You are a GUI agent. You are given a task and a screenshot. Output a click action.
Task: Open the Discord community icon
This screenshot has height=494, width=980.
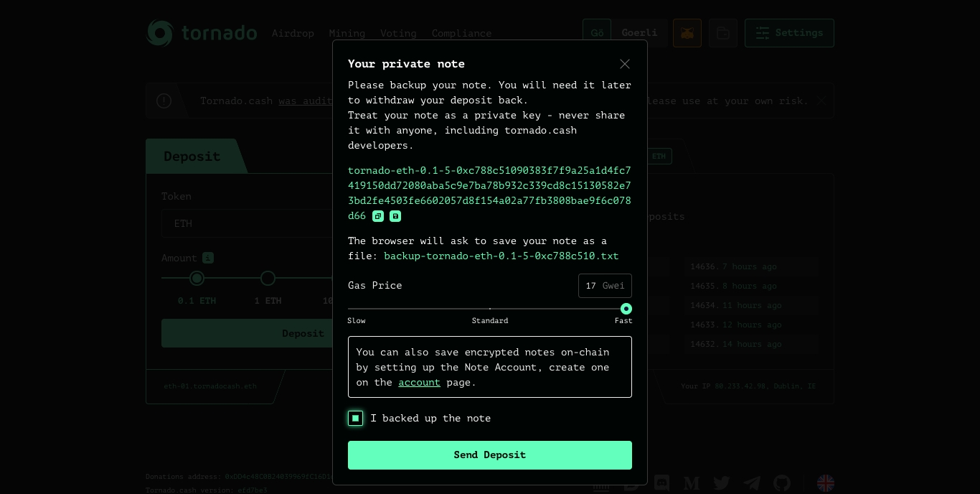[661, 483]
